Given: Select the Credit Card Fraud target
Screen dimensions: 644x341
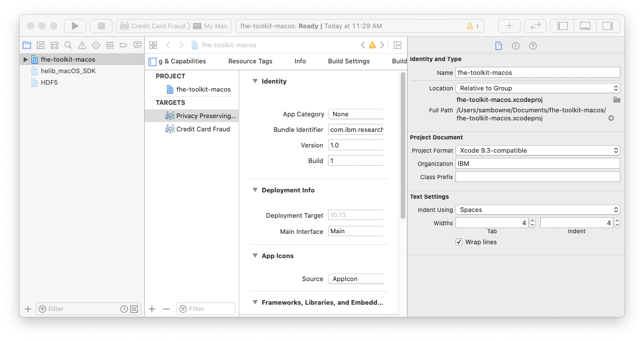Looking at the screenshot, I should 202,129.
